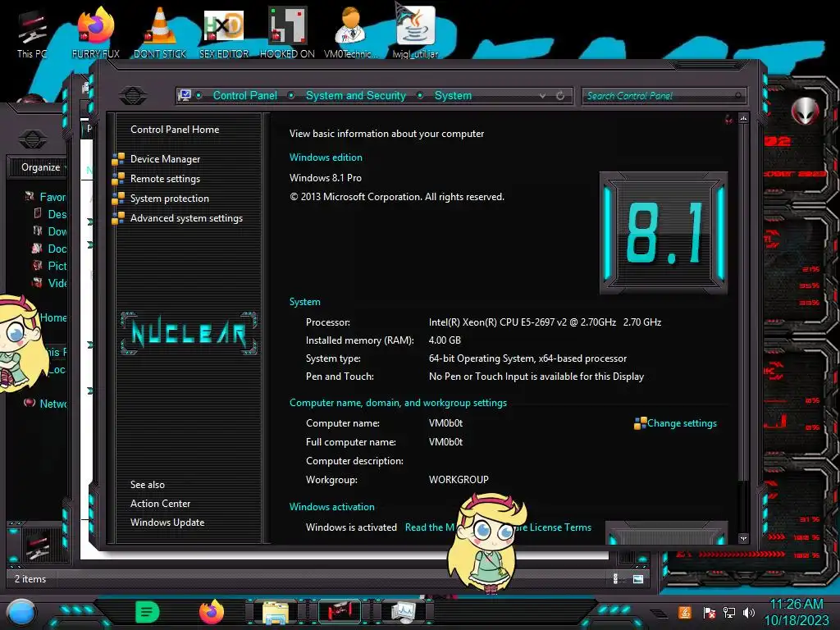Launch the DONT STICK VLC shortcut

[x=160, y=33]
